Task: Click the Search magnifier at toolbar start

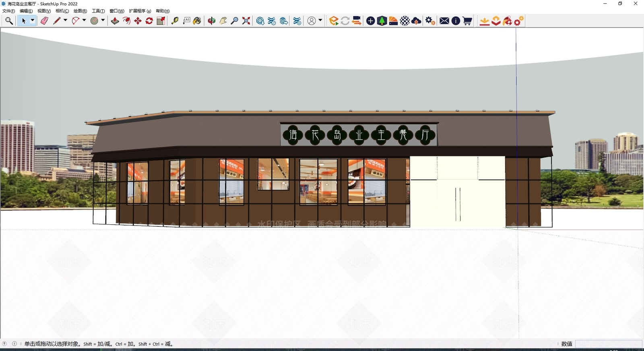Action: 9,21
